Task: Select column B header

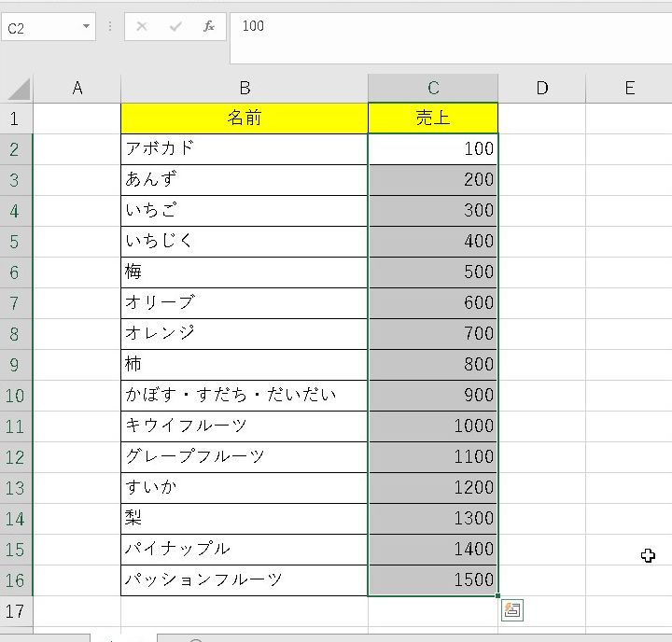Action: [245, 89]
